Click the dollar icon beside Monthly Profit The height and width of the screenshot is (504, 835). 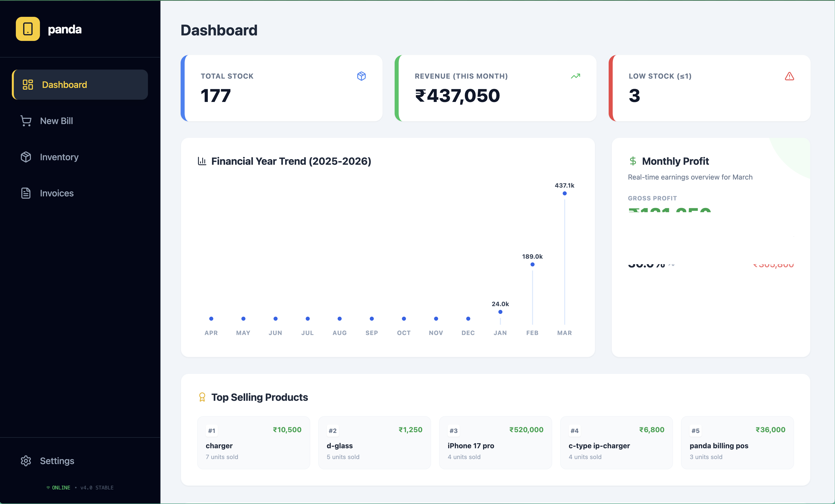click(x=633, y=161)
